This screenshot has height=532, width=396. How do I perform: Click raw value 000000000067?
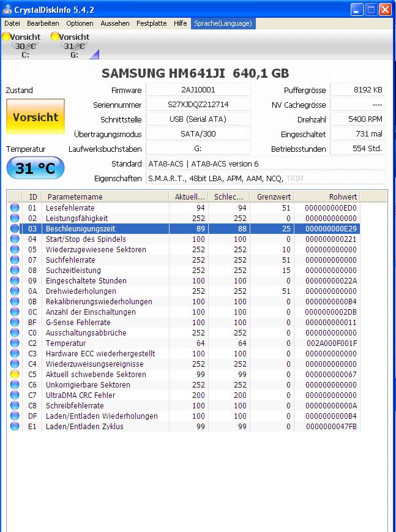point(331,374)
